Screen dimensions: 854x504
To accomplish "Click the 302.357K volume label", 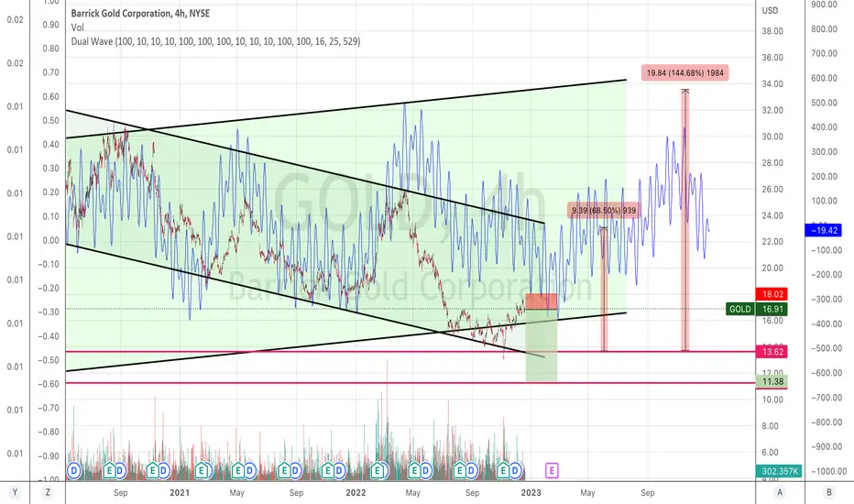I will click(x=780, y=471).
